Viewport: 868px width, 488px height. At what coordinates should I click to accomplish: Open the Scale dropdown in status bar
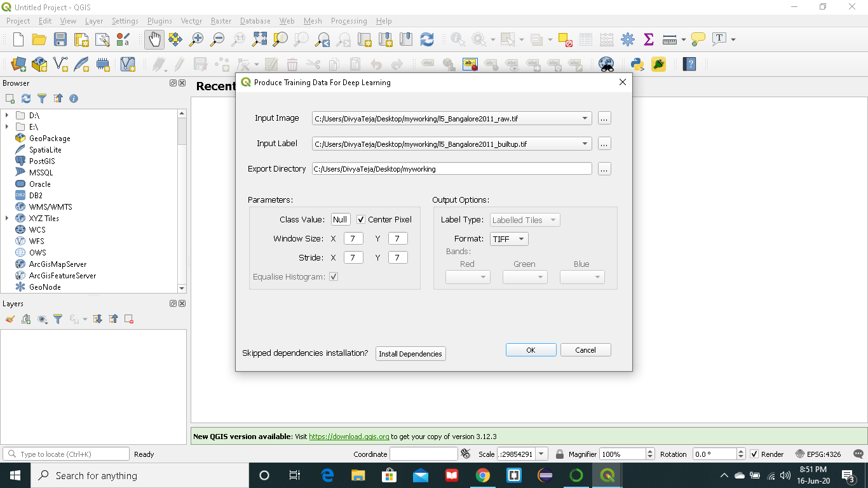(541, 454)
